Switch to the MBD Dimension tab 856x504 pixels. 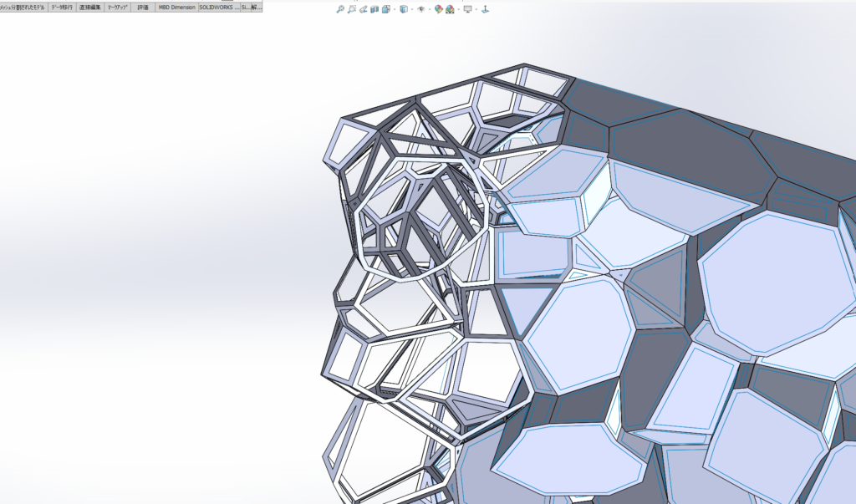176,6
